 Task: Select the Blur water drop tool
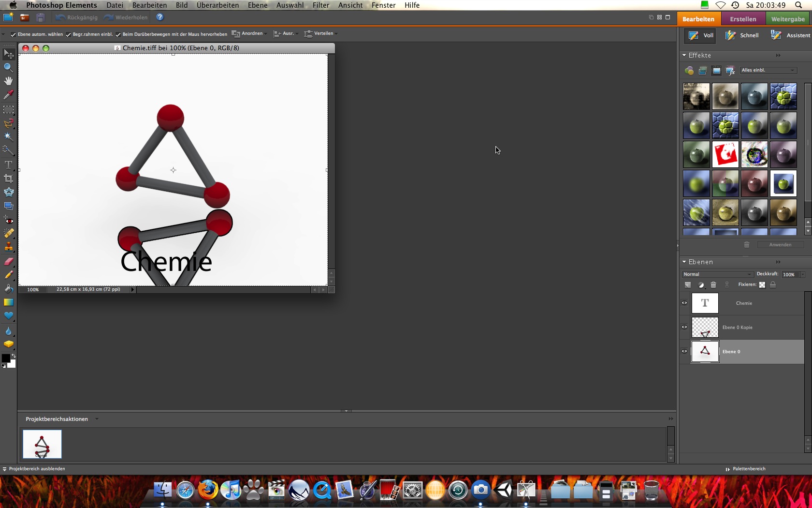tap(8, 331)
